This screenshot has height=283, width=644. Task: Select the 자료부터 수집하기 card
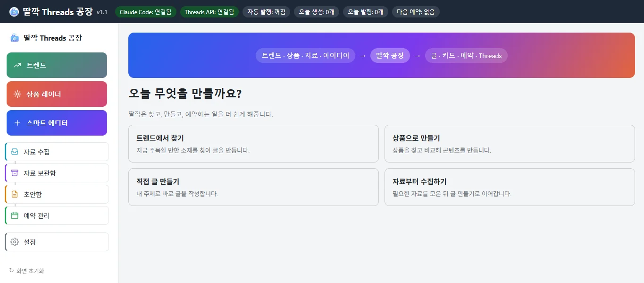510,187
